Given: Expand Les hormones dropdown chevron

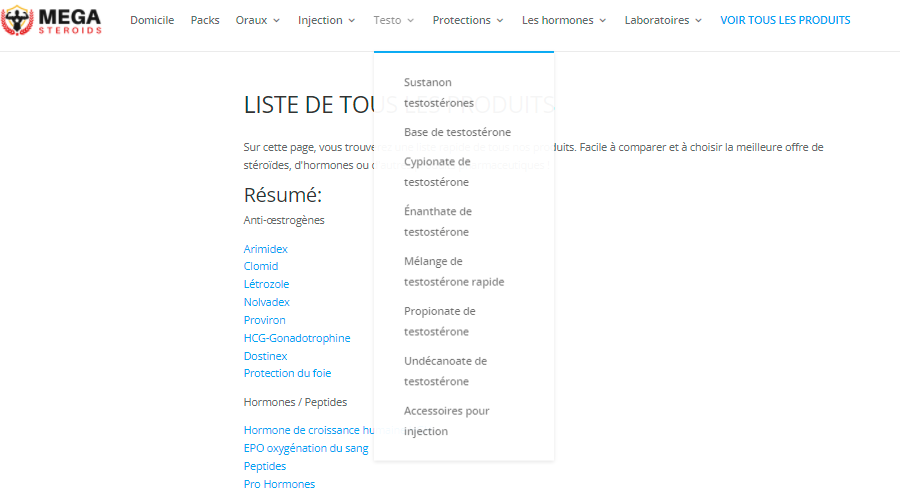Looking at the screenshot, I should [x=603, y=21].
